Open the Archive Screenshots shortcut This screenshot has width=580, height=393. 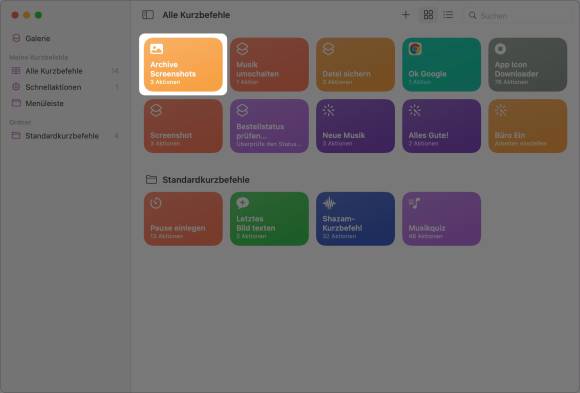click(x=183, y=64)
